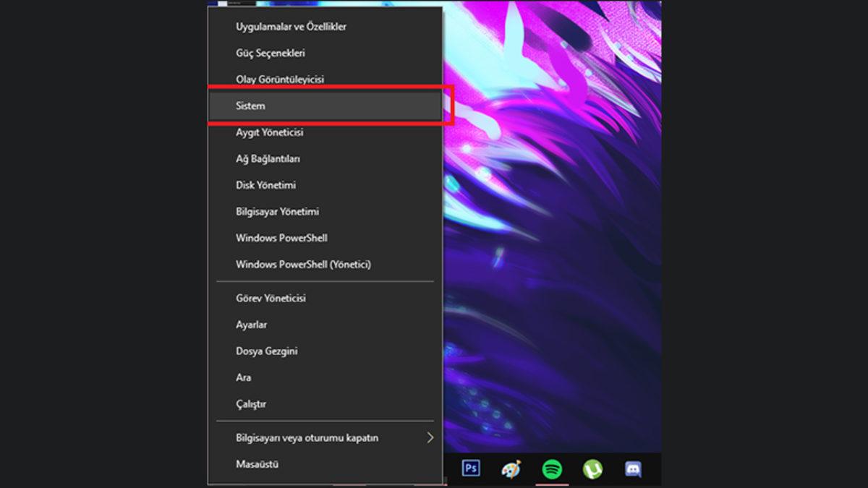
Task: Start 'Windows PowerShell (Yönetici)'
Action: tap(303, 265)
